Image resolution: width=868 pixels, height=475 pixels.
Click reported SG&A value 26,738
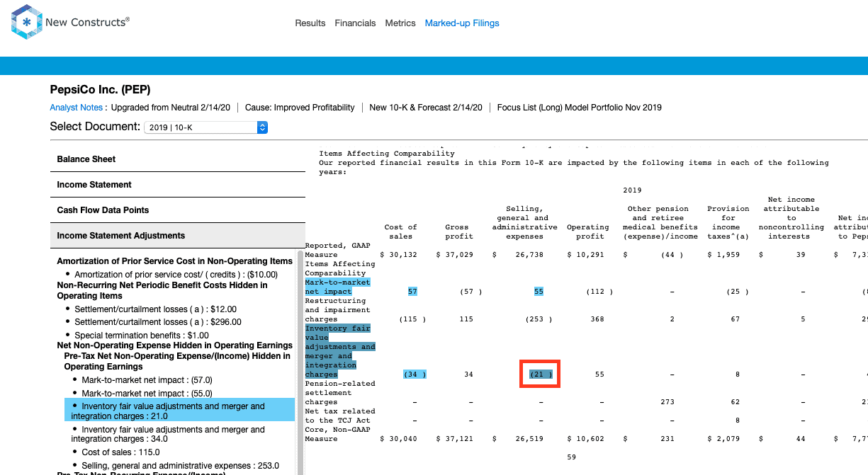[x=530, y=255]
